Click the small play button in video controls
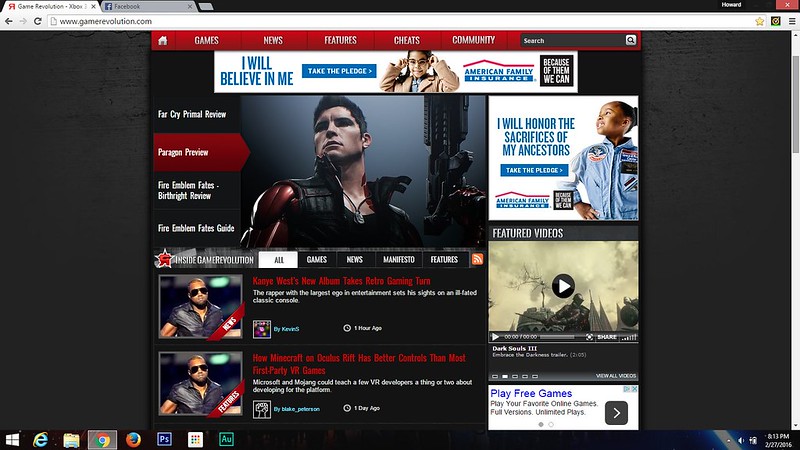Image resolution: width=800 pixels, height=450 pixels. tap(495, 337)
